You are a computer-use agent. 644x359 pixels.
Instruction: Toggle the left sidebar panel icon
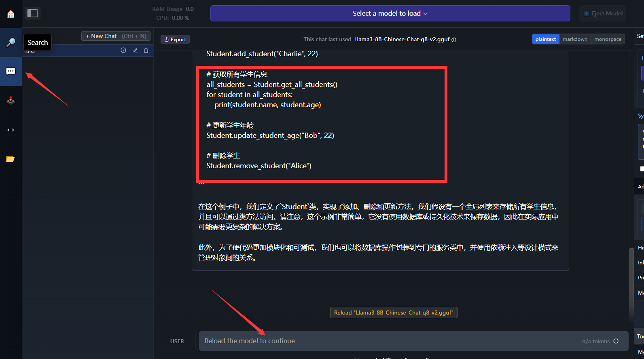pos(32,13)
